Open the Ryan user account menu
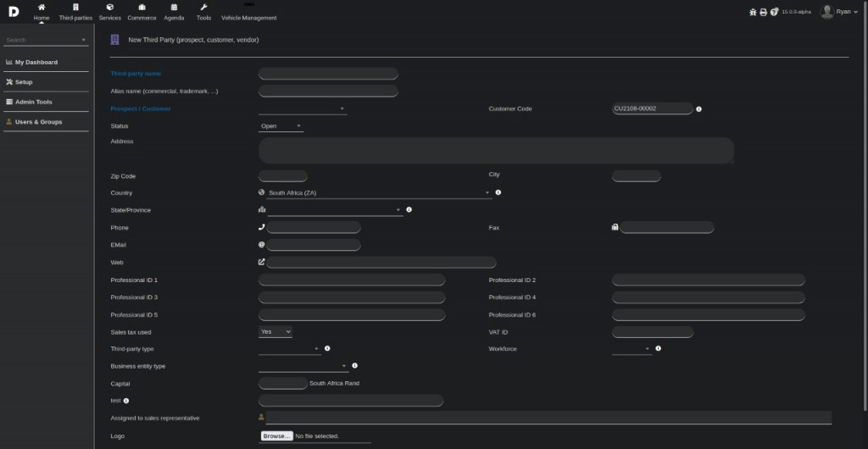 pyautogui.click(x=841, y=12)
